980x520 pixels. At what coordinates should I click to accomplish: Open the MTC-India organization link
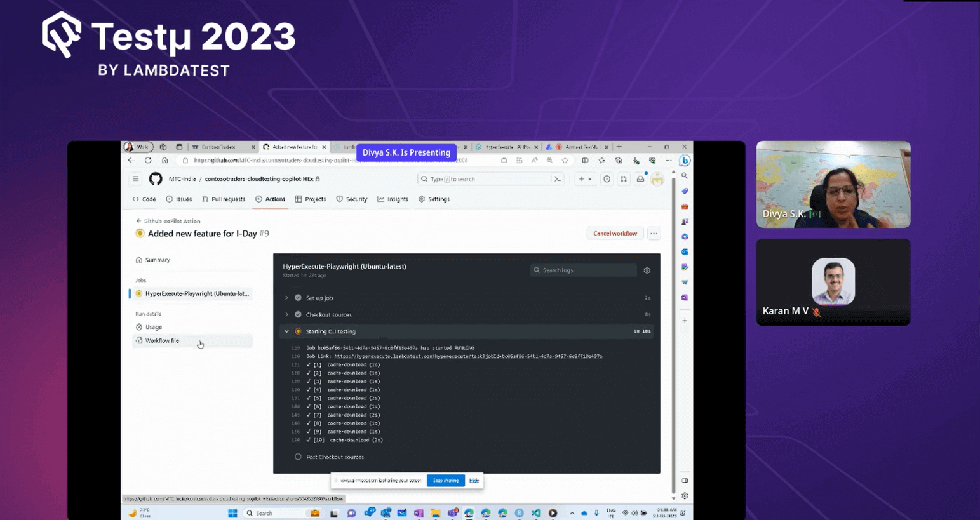click(182, 179)
